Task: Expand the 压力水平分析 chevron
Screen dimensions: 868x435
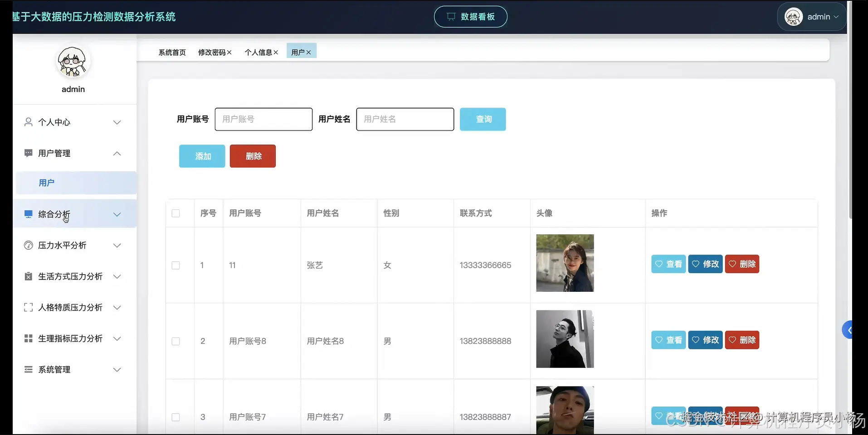Action: point(117,245)
